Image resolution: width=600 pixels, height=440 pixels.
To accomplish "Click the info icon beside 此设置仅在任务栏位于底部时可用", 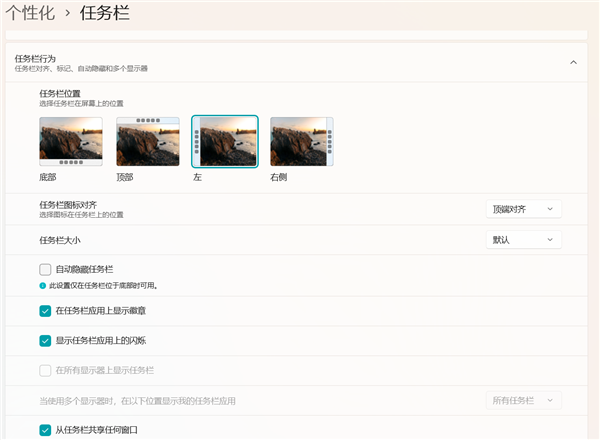I will click(x=42, y=286).
